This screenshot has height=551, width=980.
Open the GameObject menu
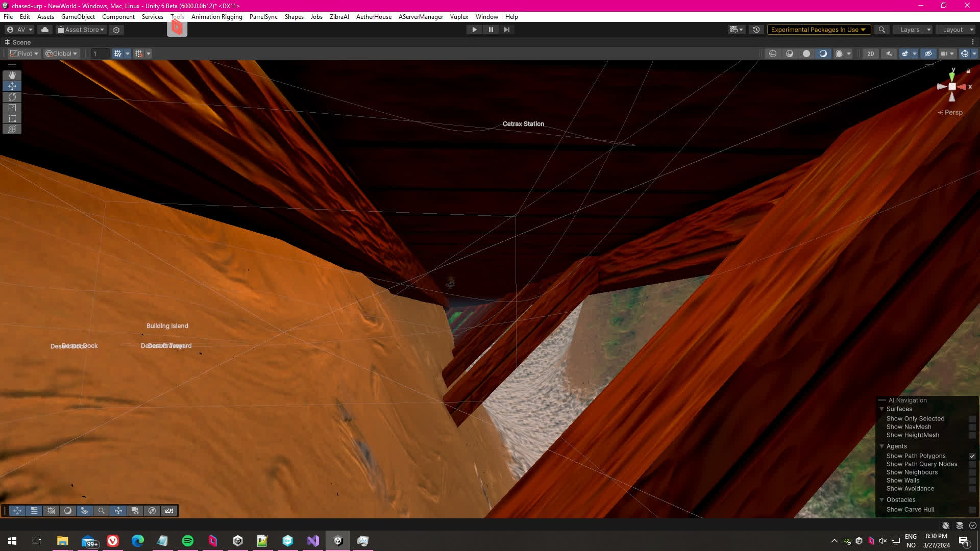pos(78,17)
